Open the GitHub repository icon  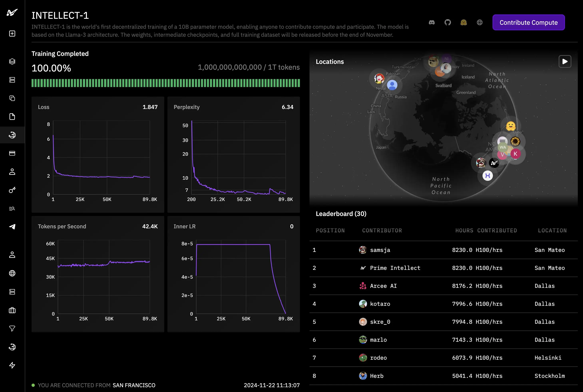click(448, 23)
